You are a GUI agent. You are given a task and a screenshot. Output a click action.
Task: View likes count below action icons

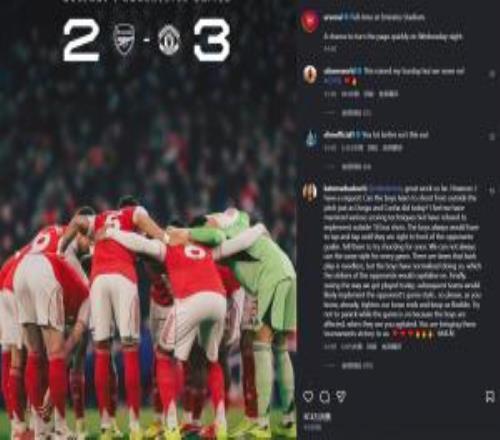point(317,417)
